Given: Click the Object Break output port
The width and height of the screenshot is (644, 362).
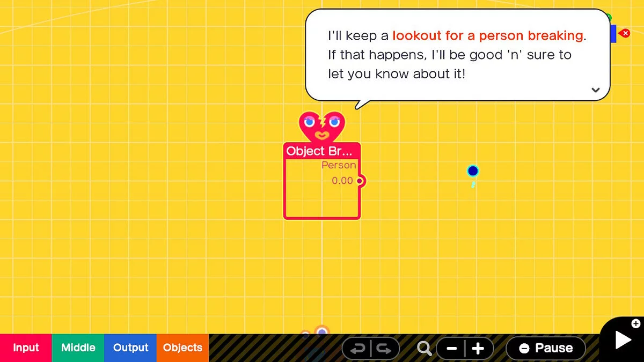Looking at the screenshot, I should tap(360, 181).
